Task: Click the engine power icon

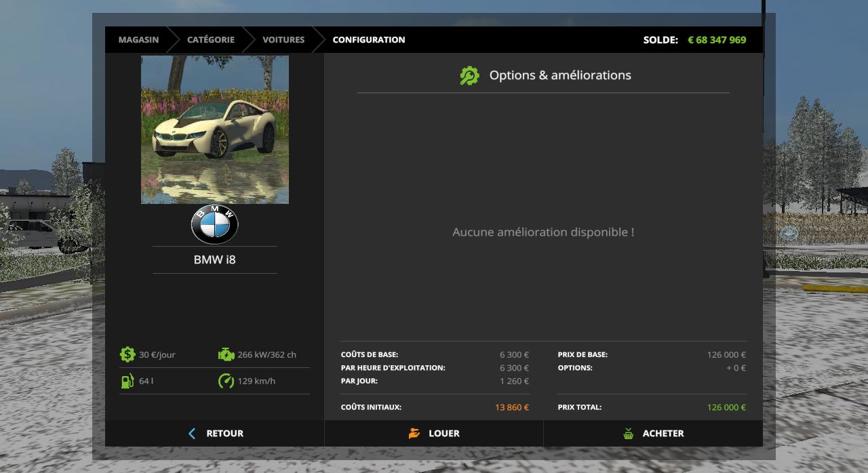Action: 226,354
